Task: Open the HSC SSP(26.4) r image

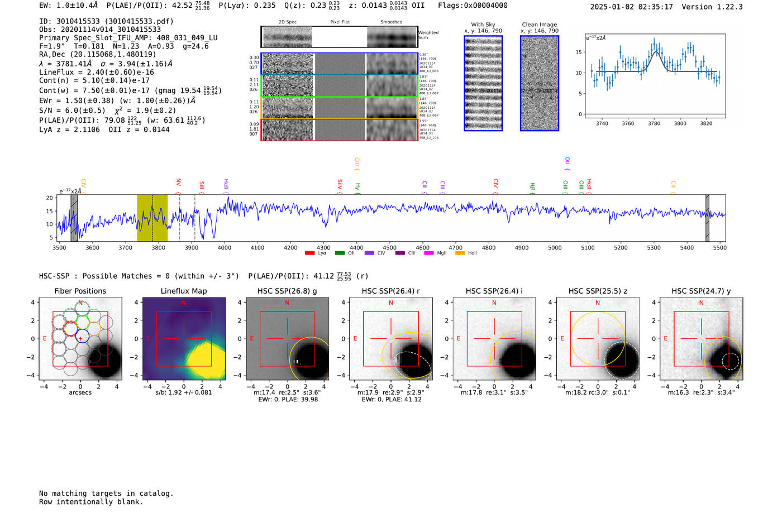Action: tap(391, 339)
